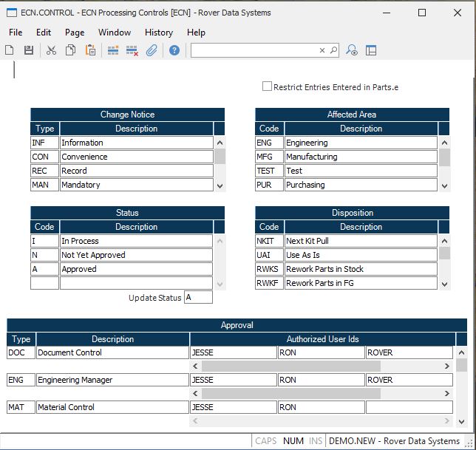The height and width of the screenshot is (450, 476).
Task: Click the search magnifier button
Action: coord(333,50)
